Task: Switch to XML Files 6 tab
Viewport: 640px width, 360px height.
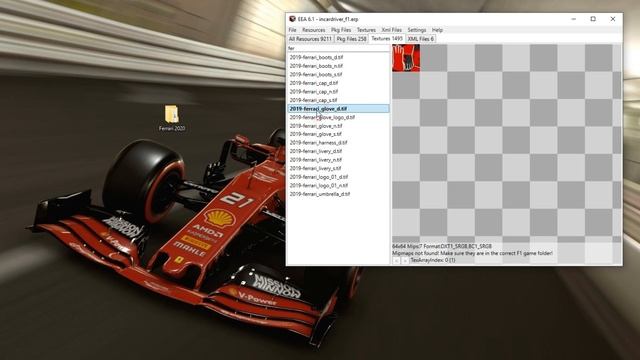Action: click(x=420, y=39)
